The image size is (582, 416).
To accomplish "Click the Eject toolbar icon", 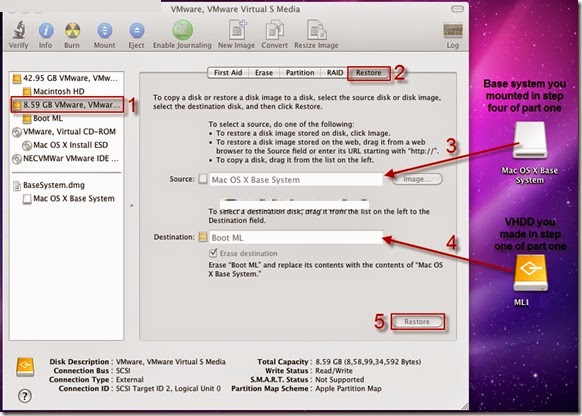I will pyautogui.click(x=137, y=30).
